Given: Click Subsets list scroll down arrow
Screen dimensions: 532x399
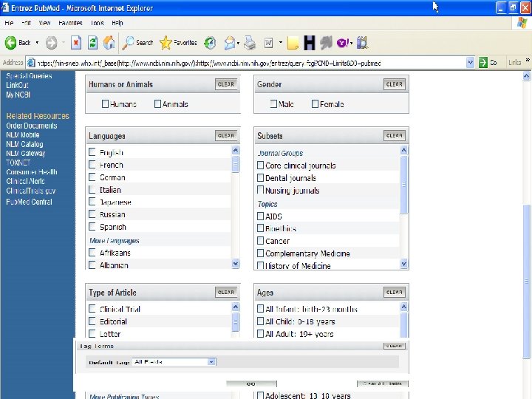Looking at the screenshot, I should tap(403, 263).
